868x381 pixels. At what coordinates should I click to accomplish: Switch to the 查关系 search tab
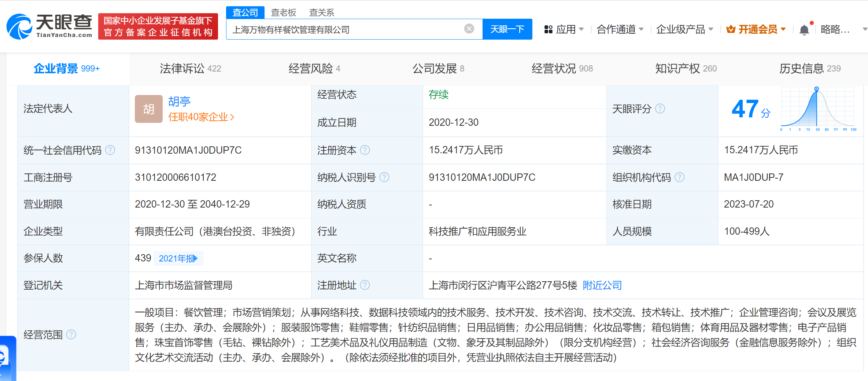pos(322,12)
